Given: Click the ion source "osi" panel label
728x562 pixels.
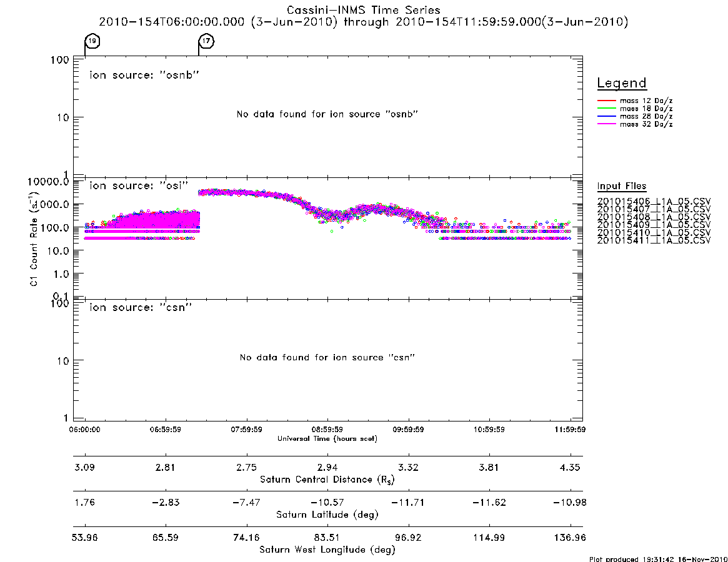Looking at the screenshot, I should point(139,185).
